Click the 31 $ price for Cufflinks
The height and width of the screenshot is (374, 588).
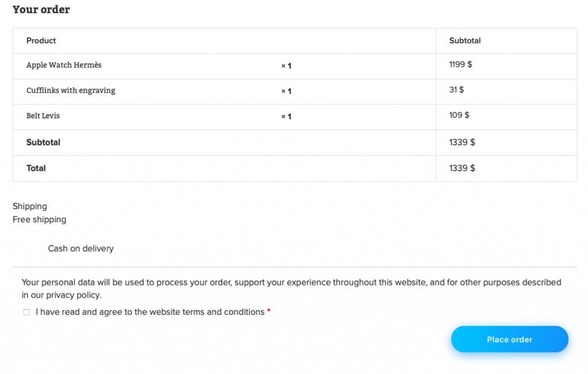pyautogui.click(x=457, y=90)
